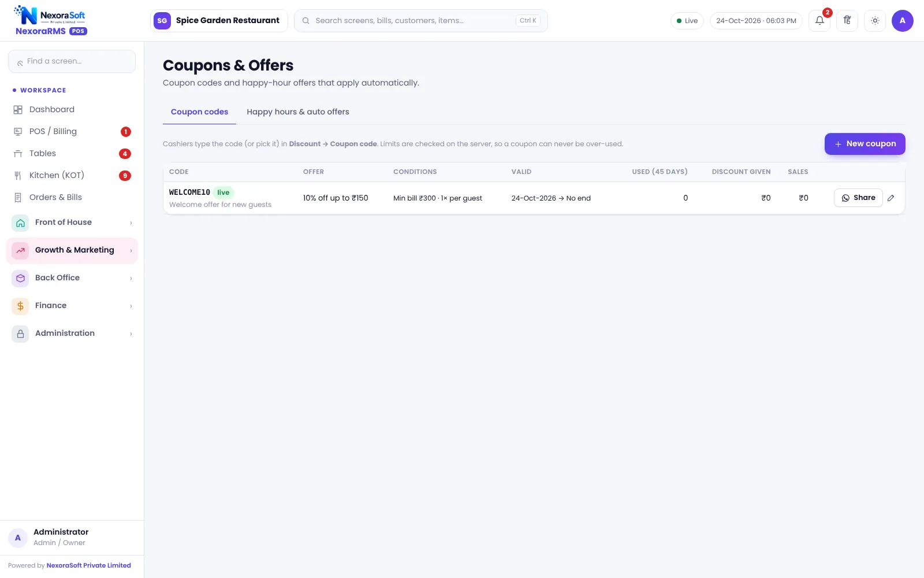This screenshot has width=924, height=578.
Task: Create a New coupon
Action: (x=865, y=144)
